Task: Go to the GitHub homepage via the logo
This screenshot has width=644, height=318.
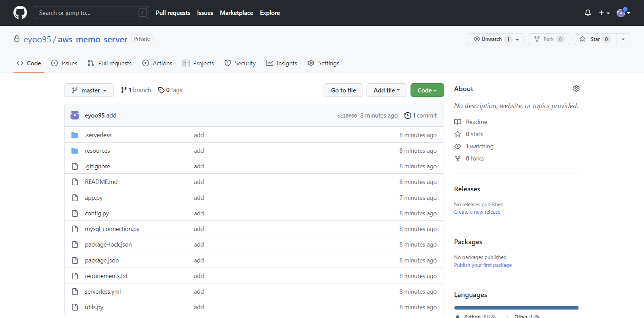Action: (20, 13)
